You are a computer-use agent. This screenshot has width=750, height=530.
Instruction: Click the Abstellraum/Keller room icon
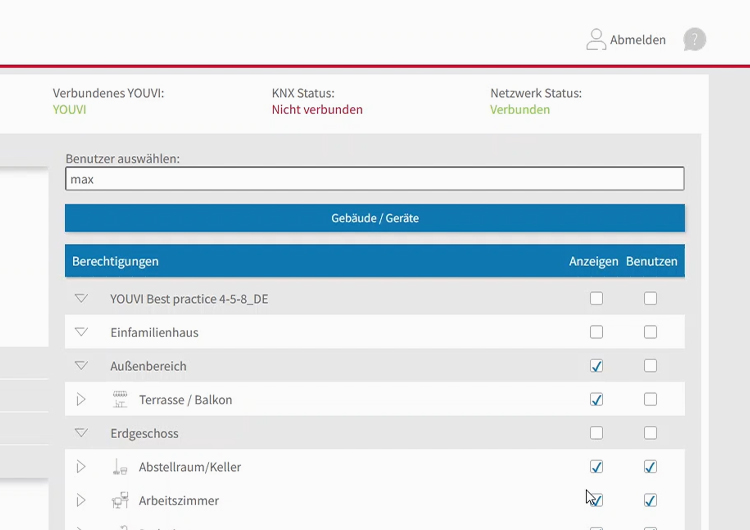pyautogui.click(x=120, y=466)
